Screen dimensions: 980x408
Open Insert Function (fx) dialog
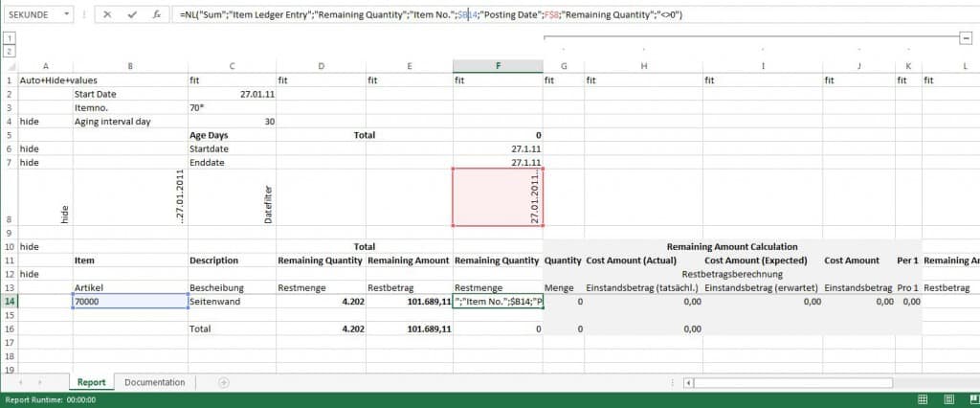pyautogui.click(x=156, y=15)
